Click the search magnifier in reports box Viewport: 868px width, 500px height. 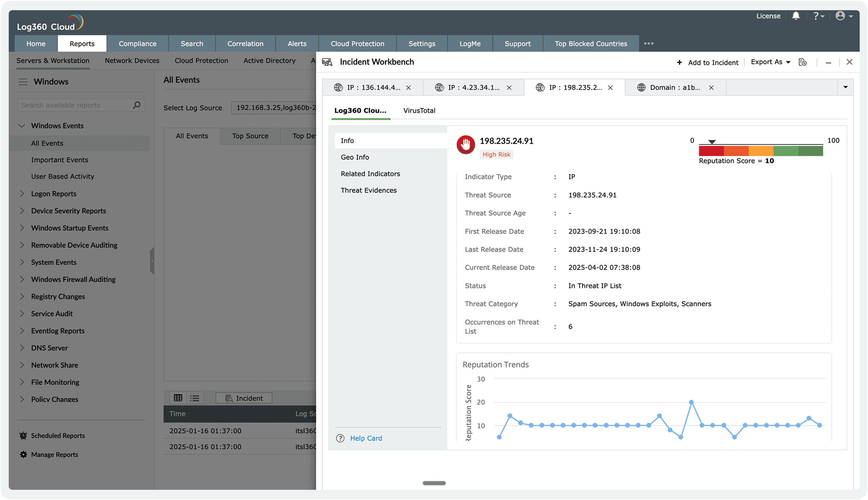click(137, 105)
